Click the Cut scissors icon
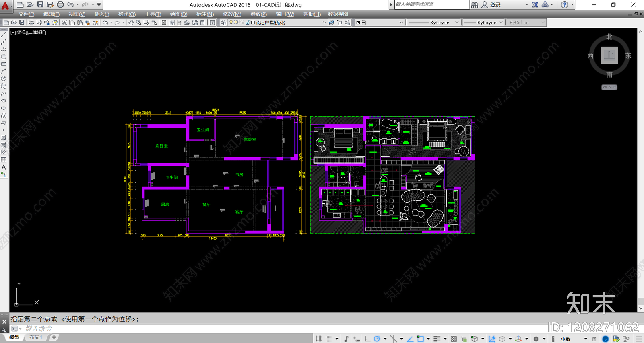The image size is (644, 343). click(x=64, y=23)
